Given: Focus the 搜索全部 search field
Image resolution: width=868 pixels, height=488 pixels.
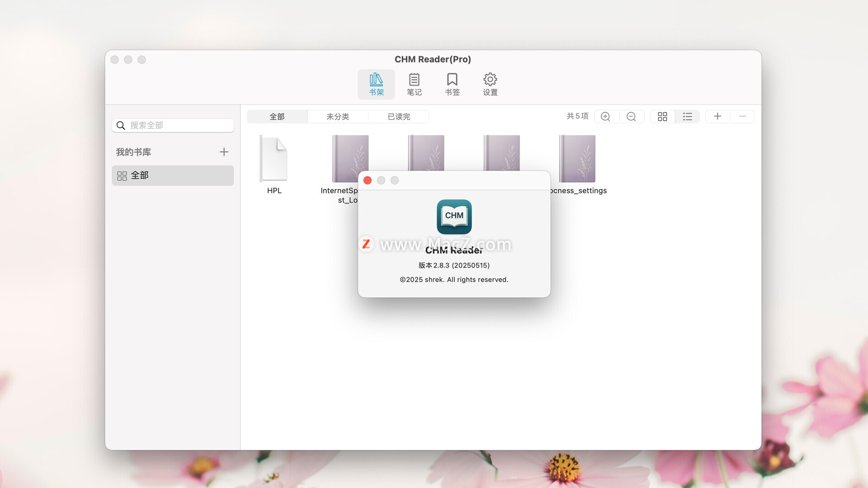Looking at the screenshot, I should click(173, 125).
